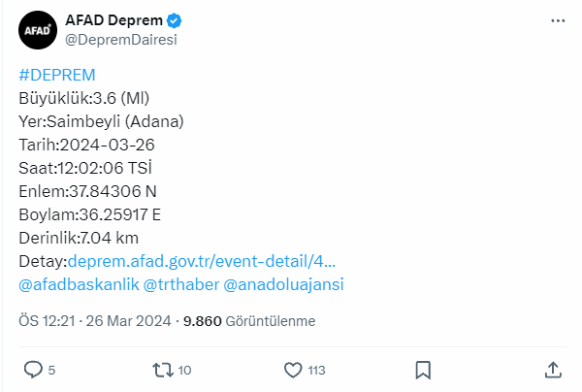Open the #DEPREM hashtag
Image resolution: width=582 pixels, height=392 pixels.
[x=57, y=75]
